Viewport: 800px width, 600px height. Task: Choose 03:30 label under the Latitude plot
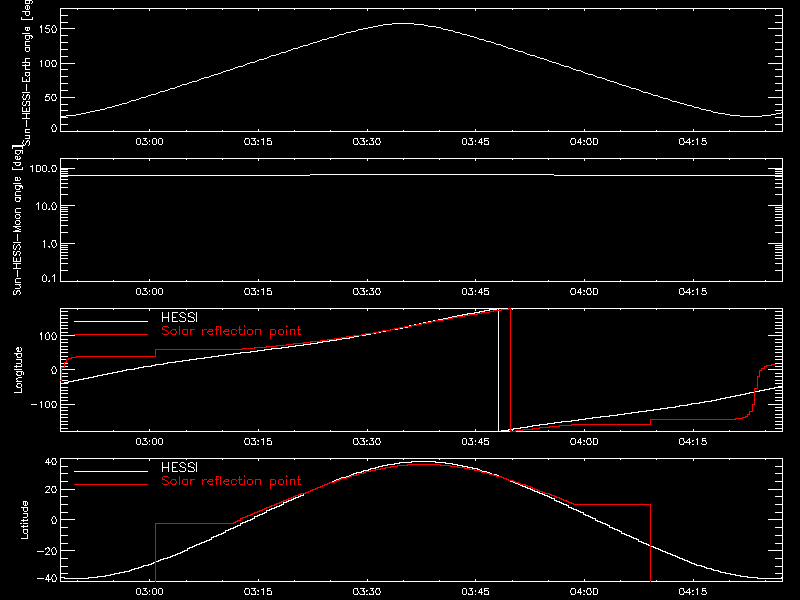(x=367, y=592)
